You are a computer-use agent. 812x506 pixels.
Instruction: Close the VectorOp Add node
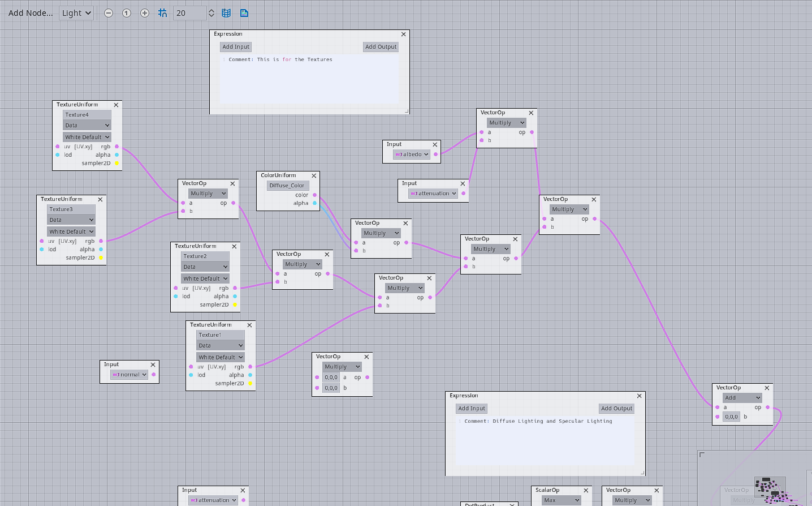click(x=767, y=388)
